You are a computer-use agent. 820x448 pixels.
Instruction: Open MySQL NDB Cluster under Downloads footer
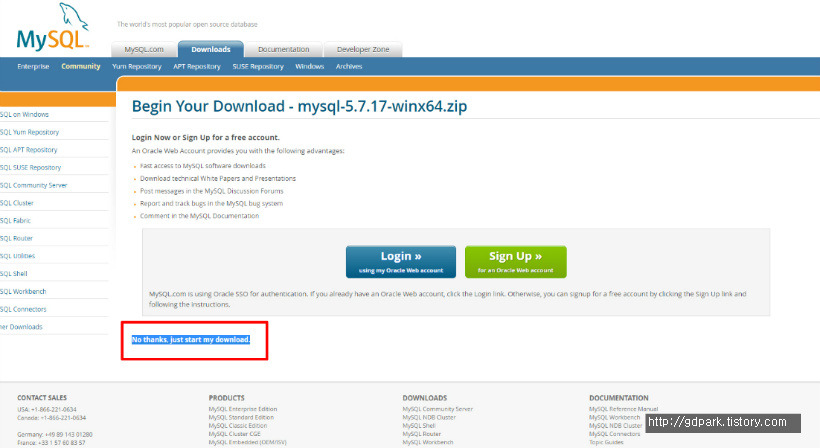click(x=429, y=418)
